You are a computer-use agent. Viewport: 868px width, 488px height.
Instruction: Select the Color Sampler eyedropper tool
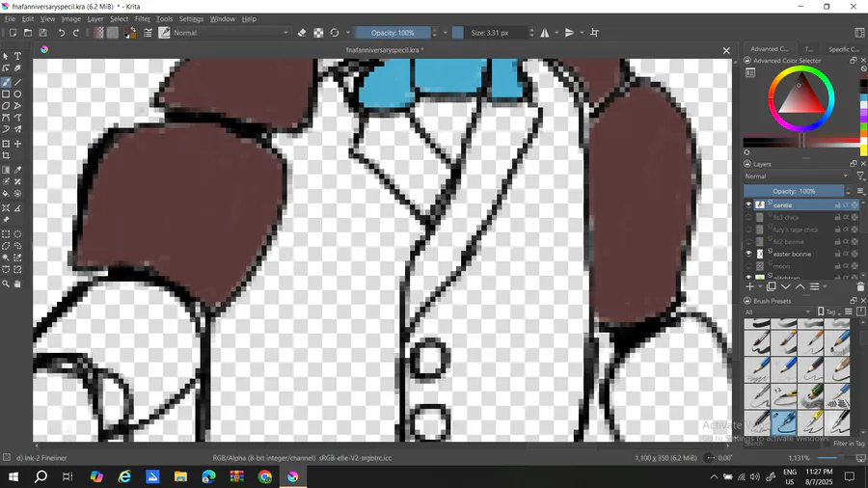coord(17,170)
